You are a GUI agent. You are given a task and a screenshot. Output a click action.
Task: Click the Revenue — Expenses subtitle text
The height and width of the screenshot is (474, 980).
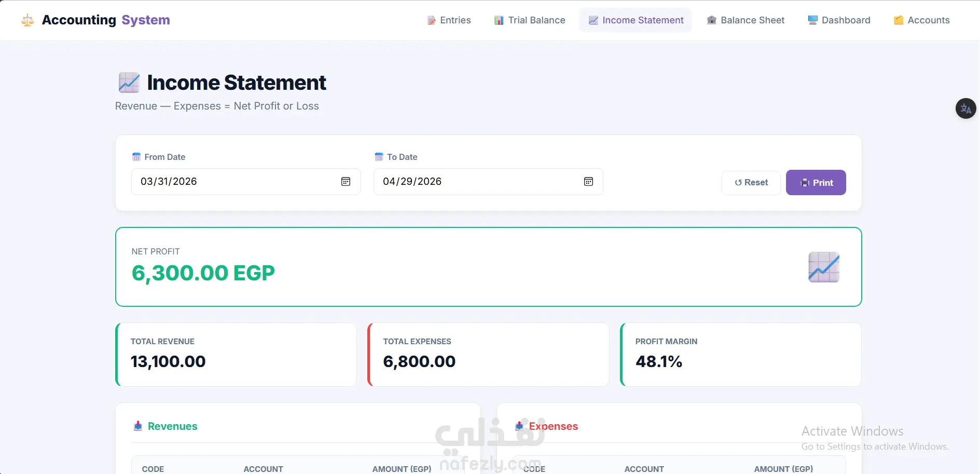point(217,106)
